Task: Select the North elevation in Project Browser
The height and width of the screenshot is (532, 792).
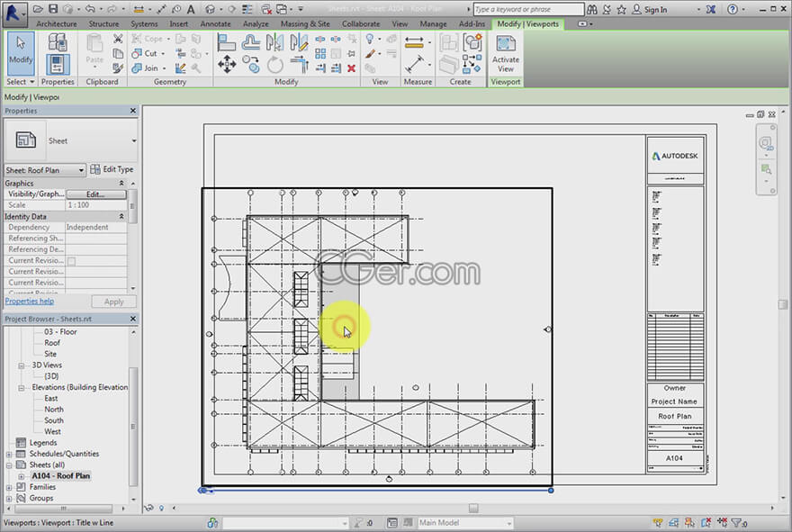Action: point(53,410)
